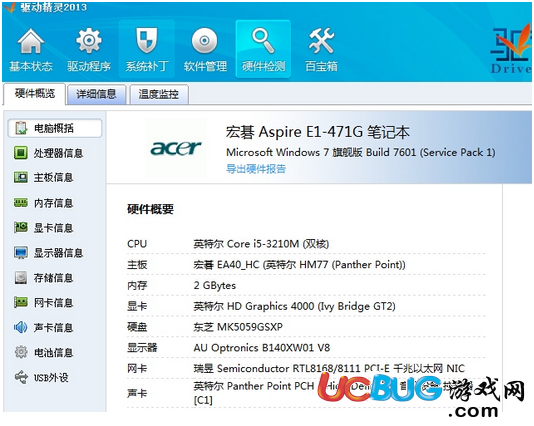Click the 百宝箱 label text
Screen dimensions: 534x426
321,66
